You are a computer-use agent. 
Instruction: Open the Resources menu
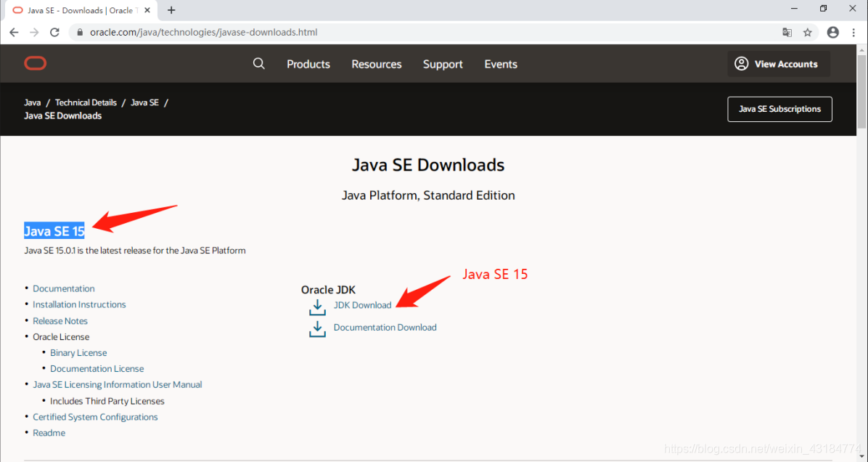click(377, 64)
